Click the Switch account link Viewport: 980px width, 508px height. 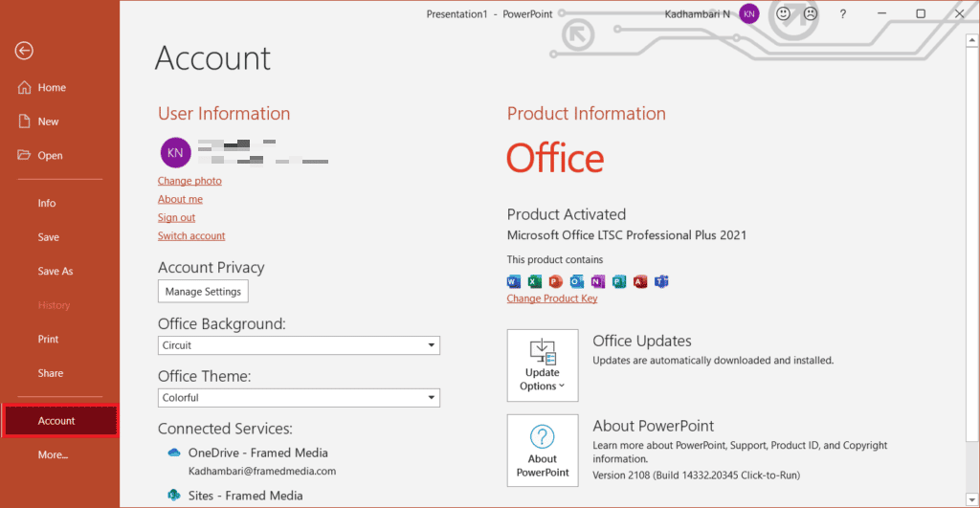(191, 235)
